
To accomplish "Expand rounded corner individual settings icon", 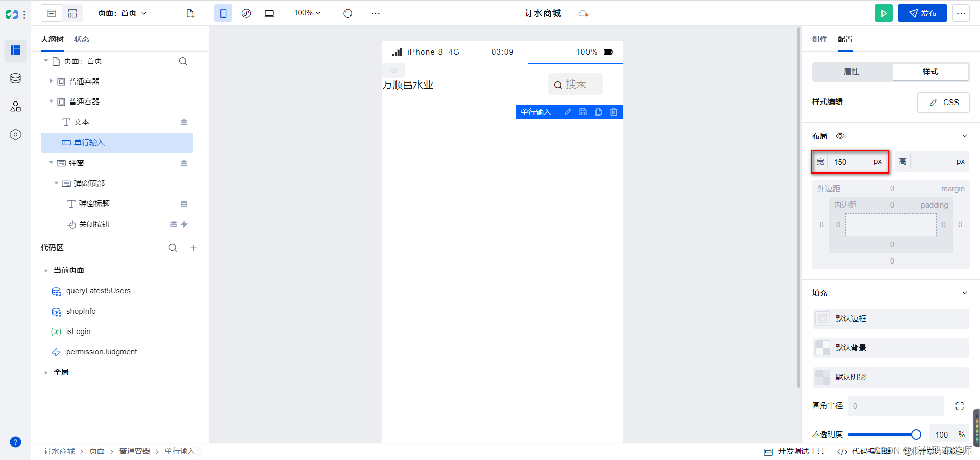I will [960, 406].
